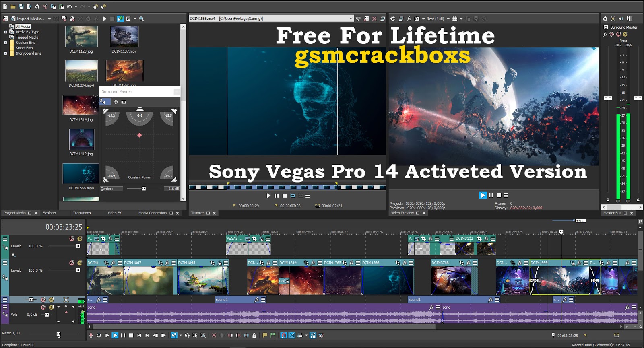
Task: Open Master Bus audio properties gear icon
Action: tap(605, 19)
